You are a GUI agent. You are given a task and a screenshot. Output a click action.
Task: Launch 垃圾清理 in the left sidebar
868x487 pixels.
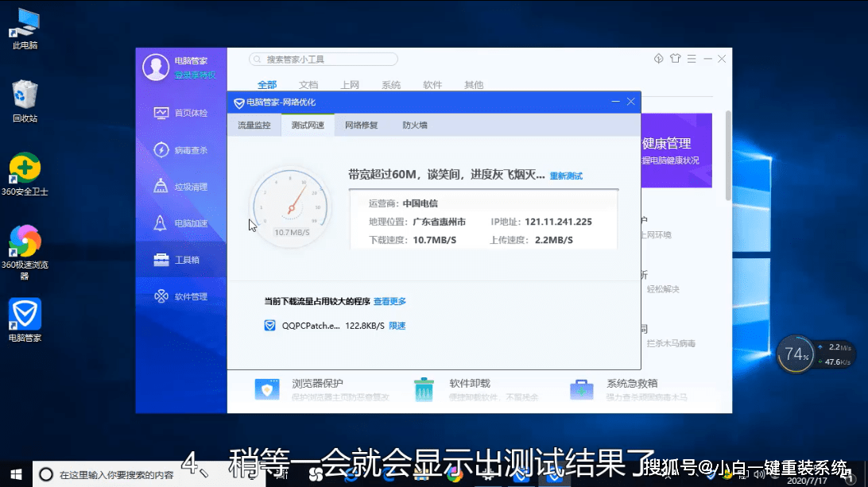(x=181, y=186)
